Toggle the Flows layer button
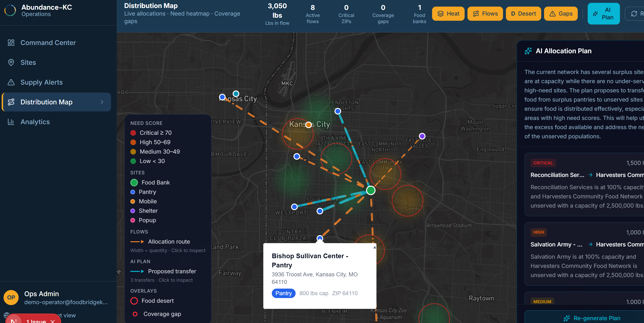644x323 pixels. pyautogui.click(x=485, y=14)
